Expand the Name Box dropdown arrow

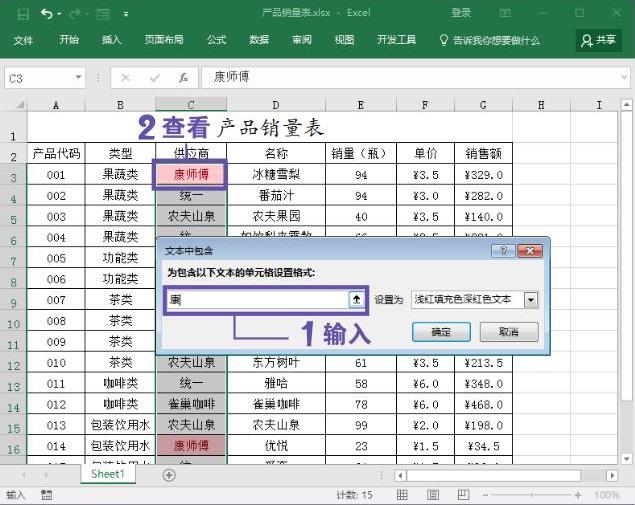(78, 77)
